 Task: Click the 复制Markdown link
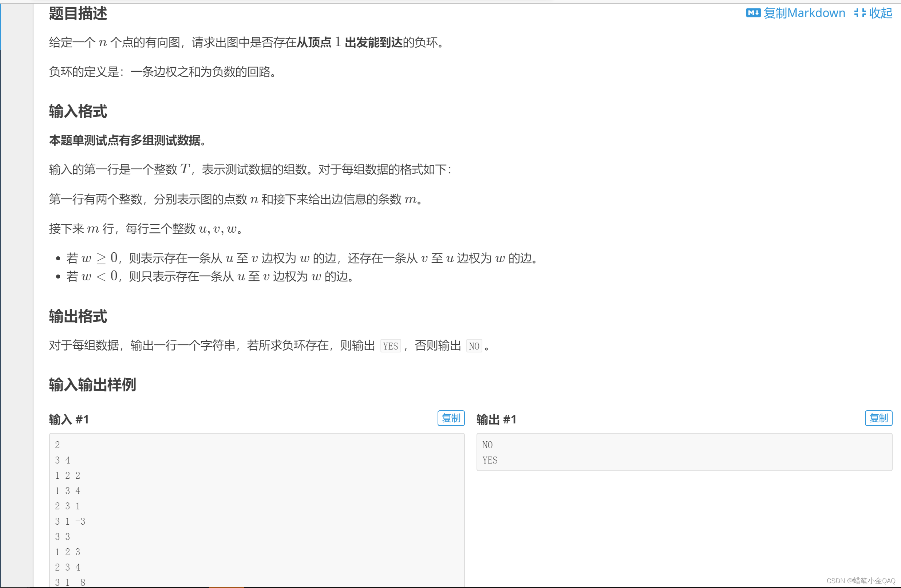pyautogui.click(x=804, y=13)
